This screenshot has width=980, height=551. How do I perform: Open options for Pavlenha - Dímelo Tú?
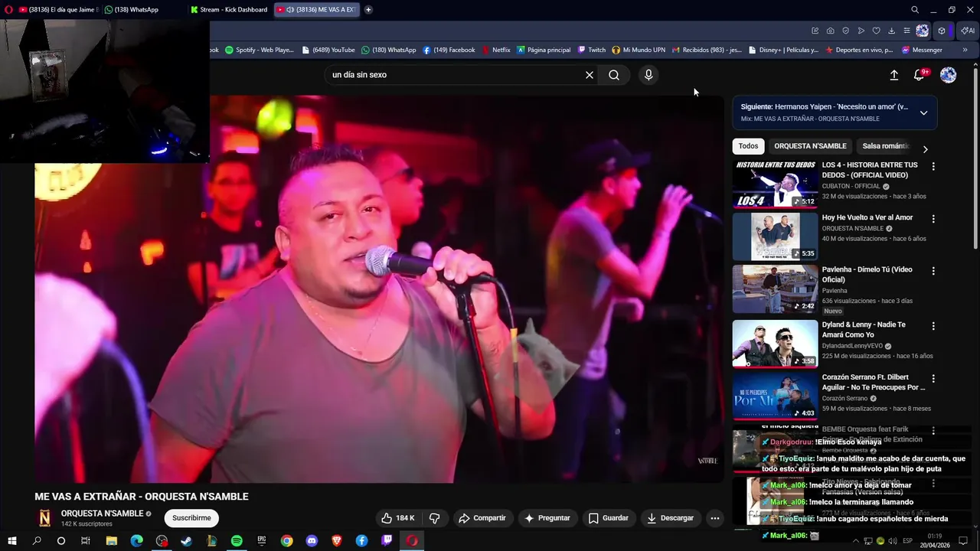tap(933, 271)
